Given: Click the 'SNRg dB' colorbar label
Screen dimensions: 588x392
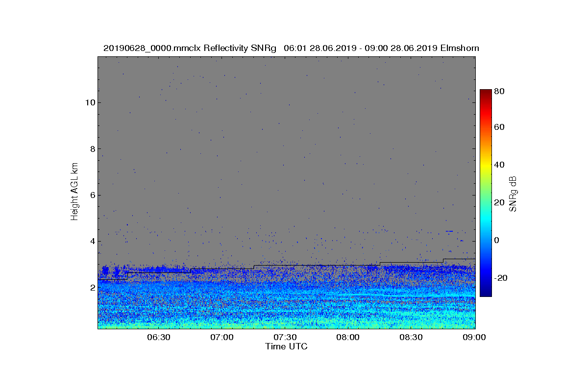Looking at the screenshot, I should (513, 193).
